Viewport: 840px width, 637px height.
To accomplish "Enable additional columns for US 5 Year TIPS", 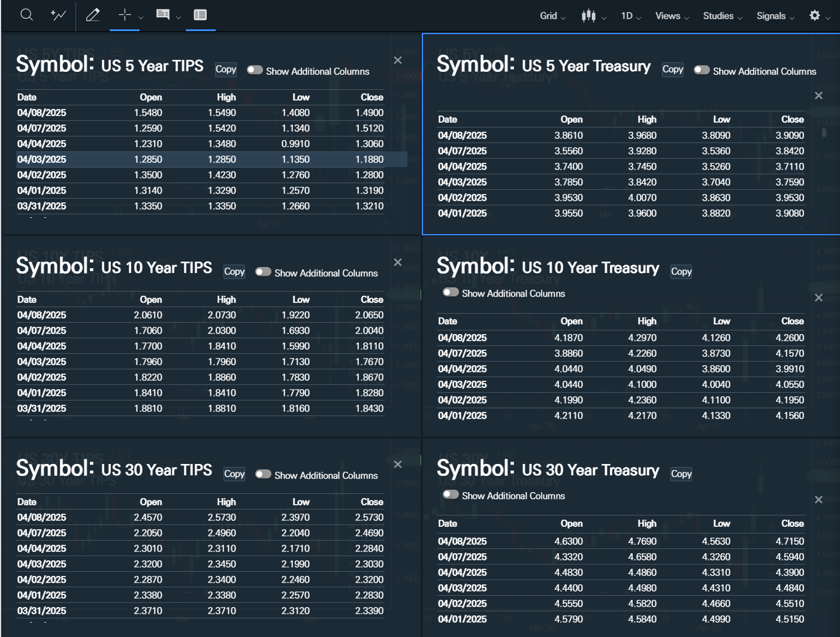I will click(x=255, y=70).
